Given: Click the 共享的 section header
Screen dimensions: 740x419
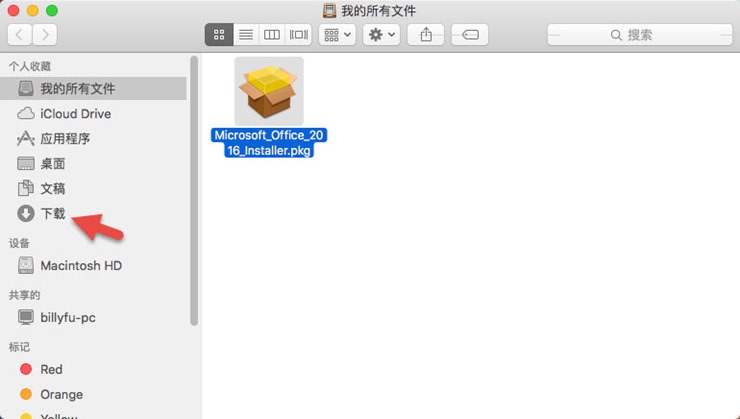Looking at the screenshot, I should click(25, 295).
